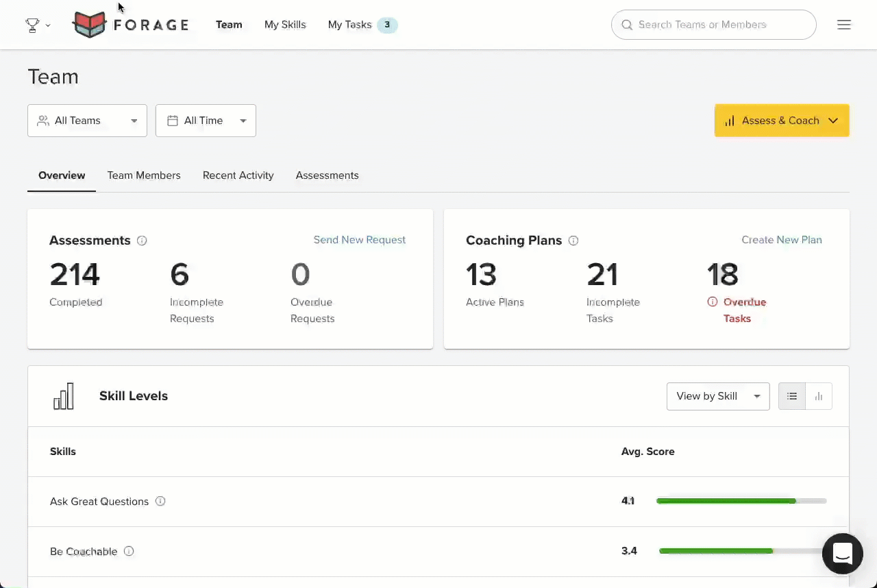
Task: Open the All Teams dropdown
Action: (x=87, y=121)
